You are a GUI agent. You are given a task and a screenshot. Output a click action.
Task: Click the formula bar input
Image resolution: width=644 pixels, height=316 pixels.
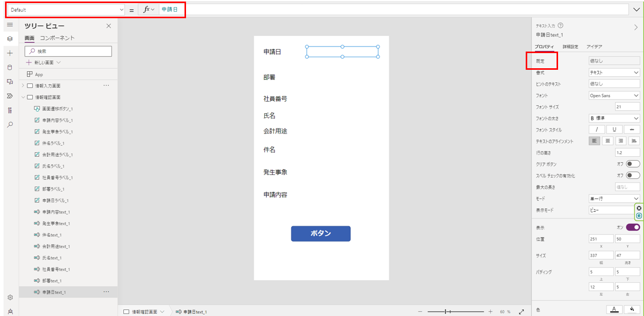coord(394,10)
